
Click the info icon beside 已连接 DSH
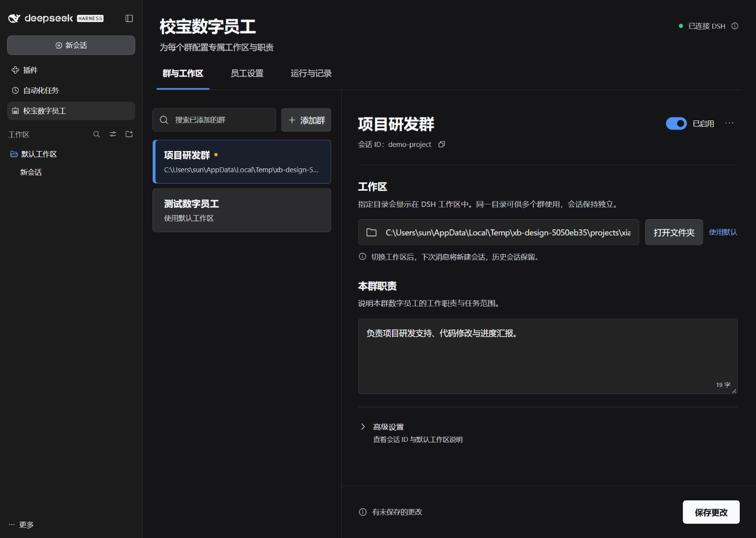point(735,26)
